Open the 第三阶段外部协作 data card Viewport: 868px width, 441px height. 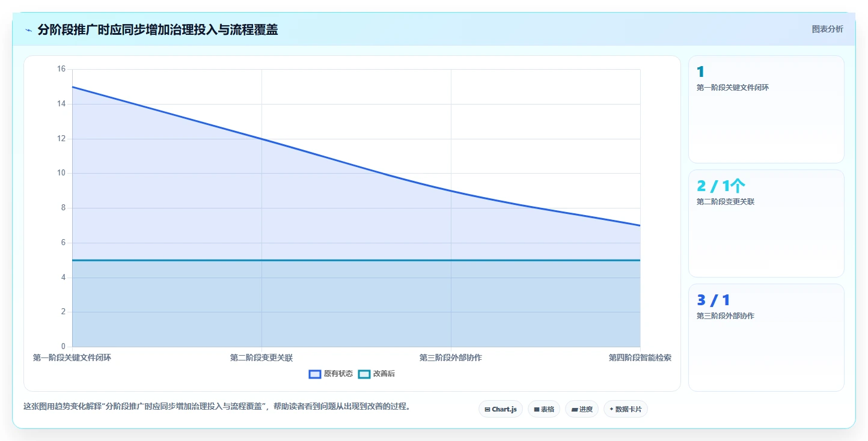click(x=766, y=338)
